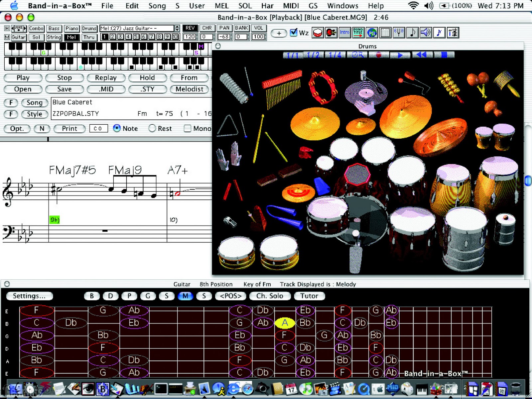Open the guitar window via red guitar icon

(x=331, y=33)
